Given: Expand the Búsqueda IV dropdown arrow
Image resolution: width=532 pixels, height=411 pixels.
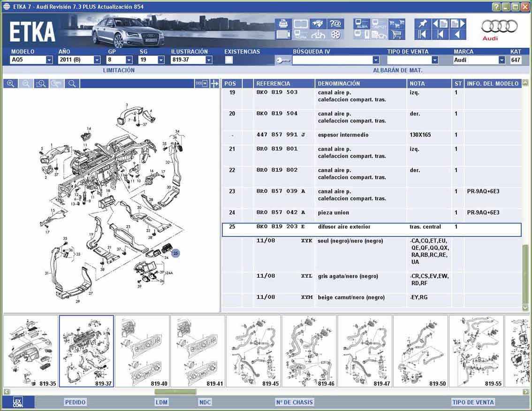Looking at the screenshot, I should pos(376,60).
